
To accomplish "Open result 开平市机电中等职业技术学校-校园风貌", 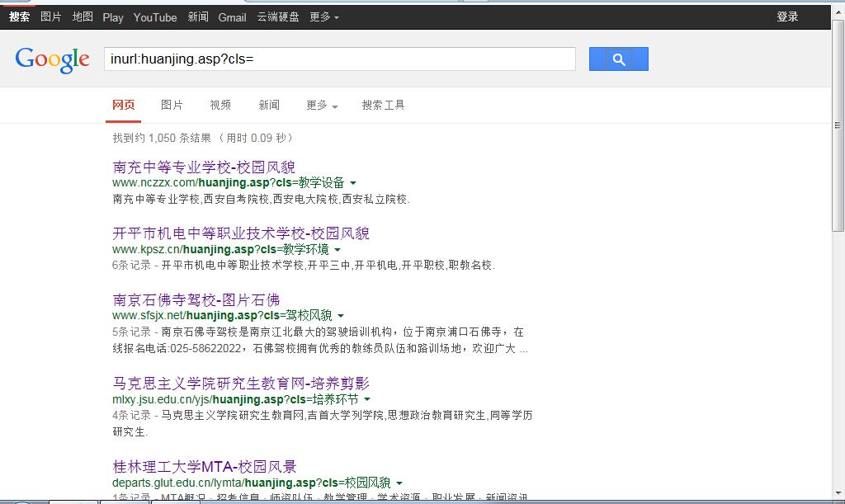I will pos(241,233).
